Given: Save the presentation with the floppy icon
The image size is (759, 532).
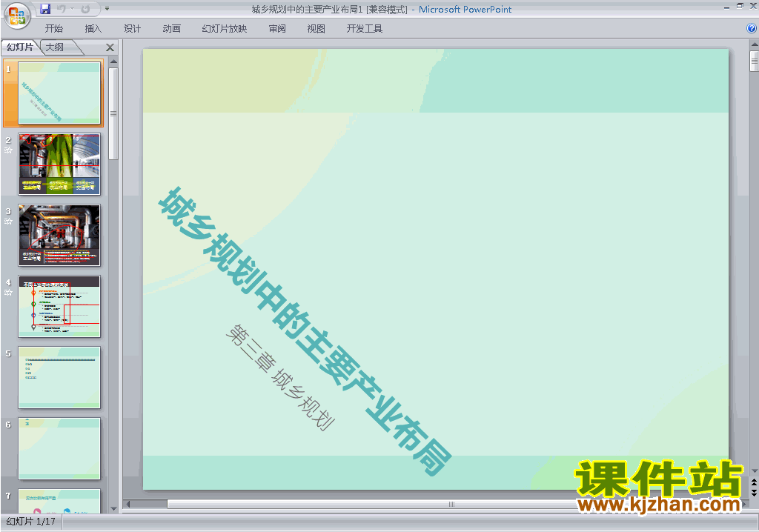Looking at the screenshot, I should 45,9.
